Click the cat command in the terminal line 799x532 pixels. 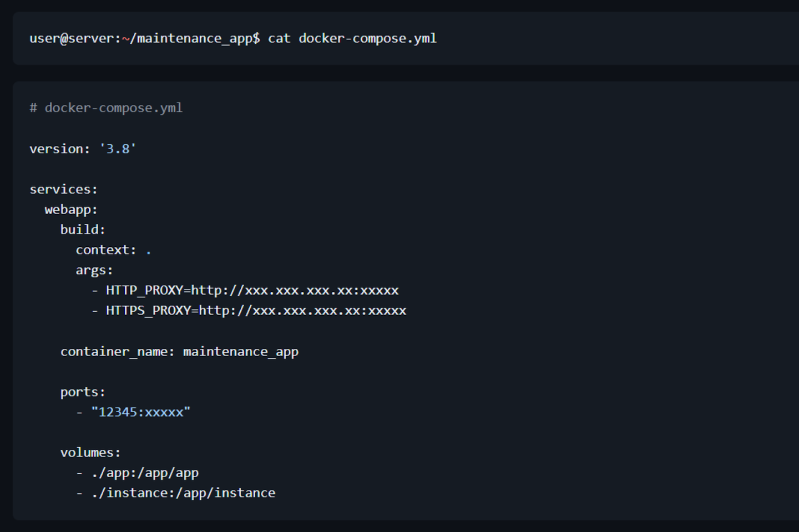[x=279, y=38]
